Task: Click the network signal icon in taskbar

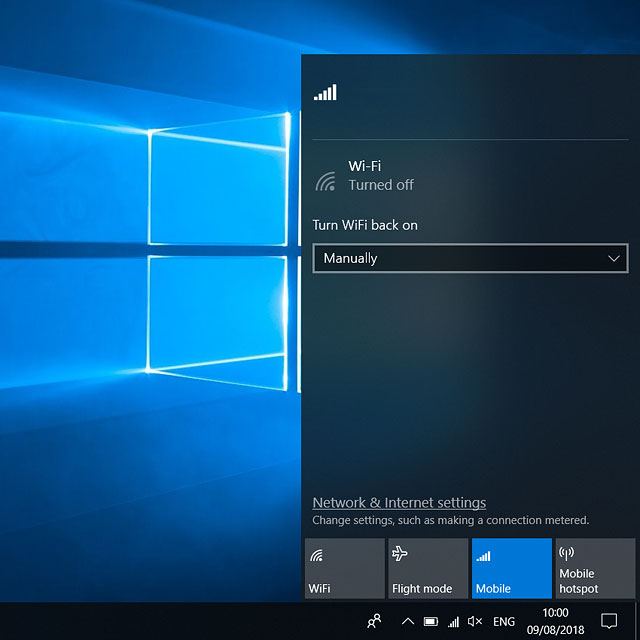Action: (x=453, y=621)
